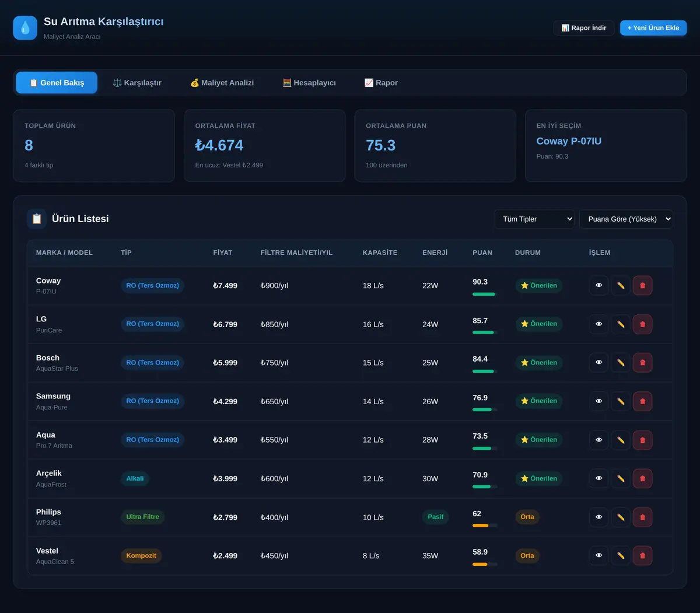
Task: Delete the Bosch AquaStar Plus row
Action: click(643, 363)
